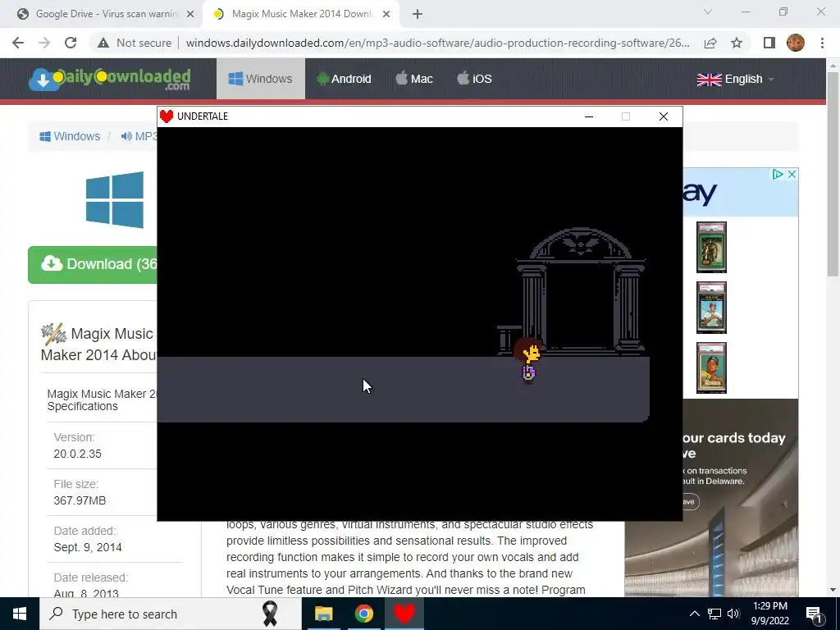Click the page vertical scrollbar
This screenshot has height=630, width=840.
tap(833, 175)
